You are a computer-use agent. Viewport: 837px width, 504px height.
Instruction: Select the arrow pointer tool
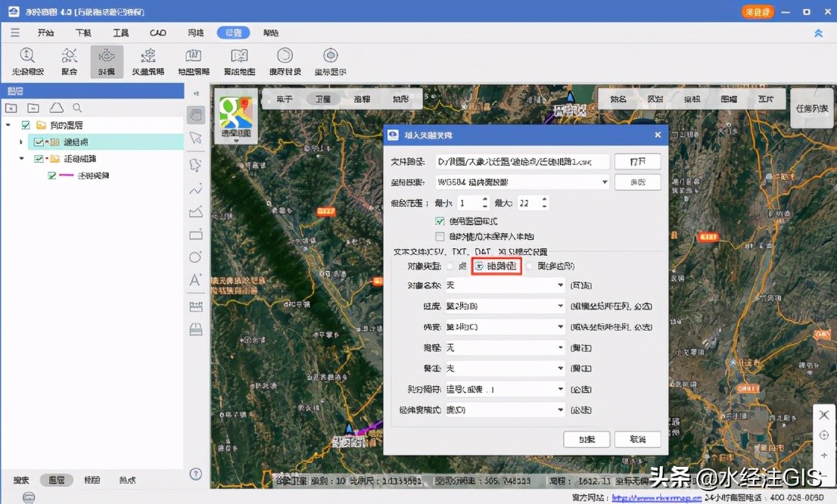click(x=196, y=138)
